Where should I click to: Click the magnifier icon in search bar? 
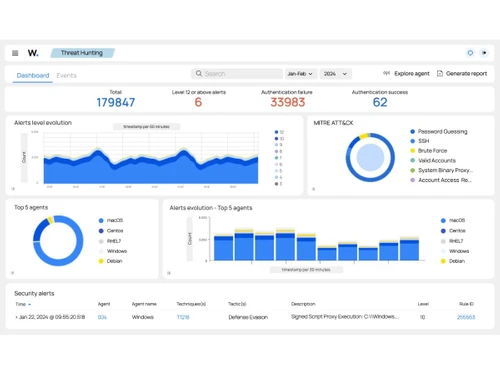point(199,73)
